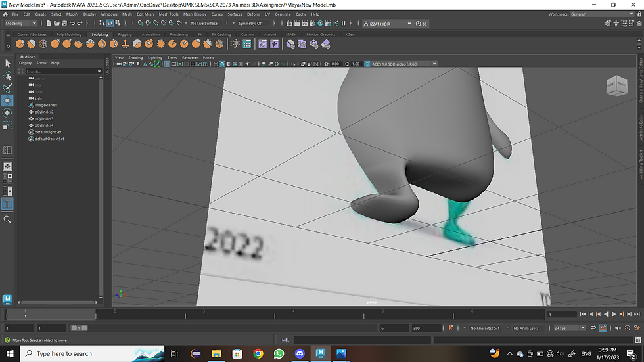The width and height of the screenshot is (644, 362).
Task: Select the Smooth sculpt tool
Action: pos(32,44)
